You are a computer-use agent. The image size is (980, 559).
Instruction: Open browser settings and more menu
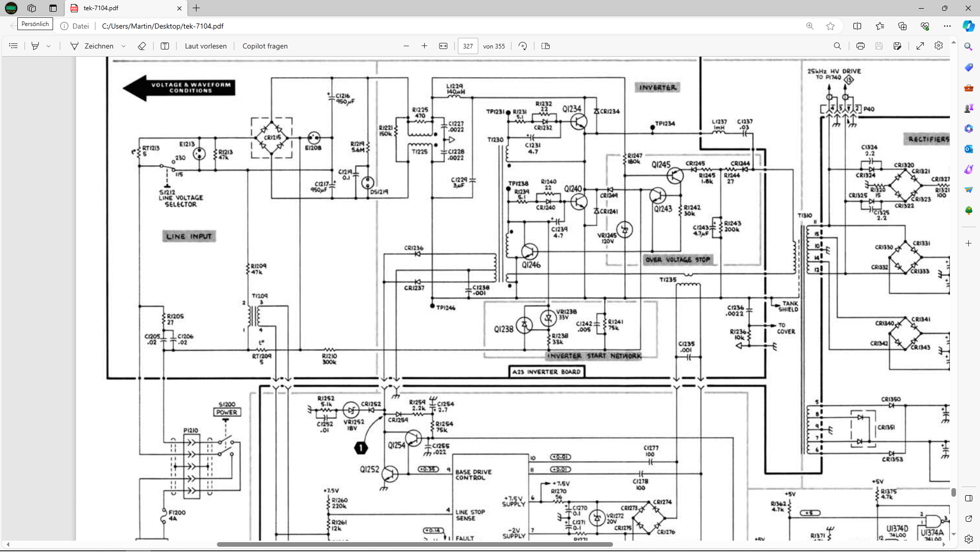coord(947,26)
